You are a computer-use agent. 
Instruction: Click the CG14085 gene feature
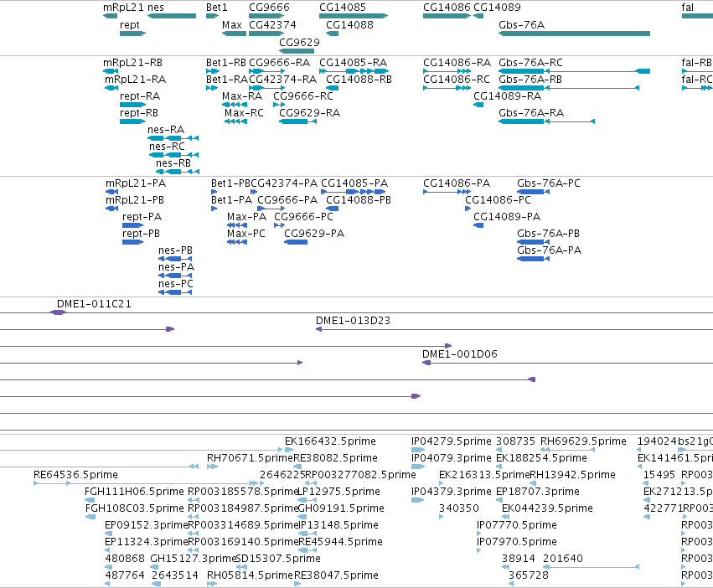354,16
